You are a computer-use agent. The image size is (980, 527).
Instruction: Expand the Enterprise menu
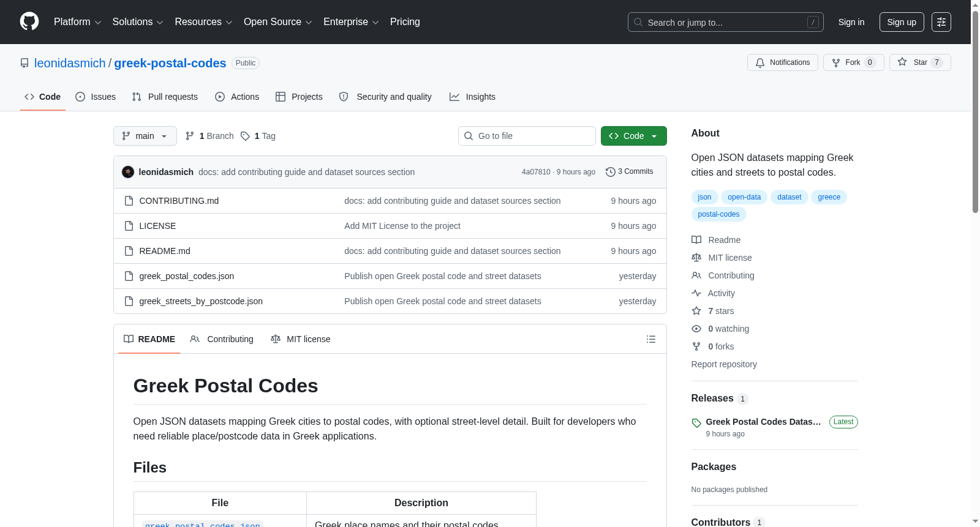(x=351, y=22)
